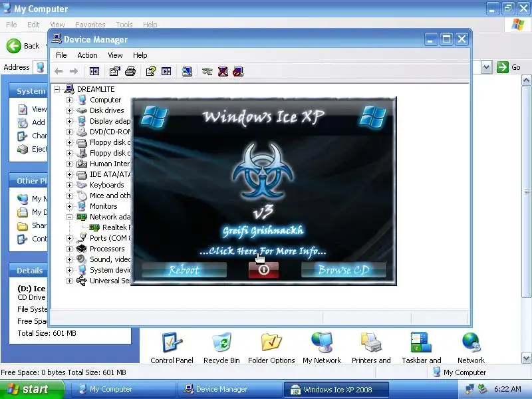Click the back arrow in Device Manager toolbar
Screen dimensions: 532x399
click(59, 71)
